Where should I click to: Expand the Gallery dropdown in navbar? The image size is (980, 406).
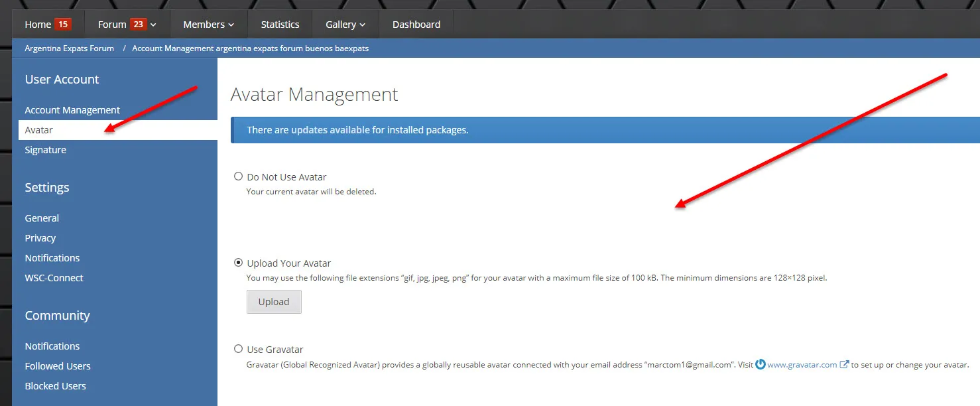click(345, 25)
